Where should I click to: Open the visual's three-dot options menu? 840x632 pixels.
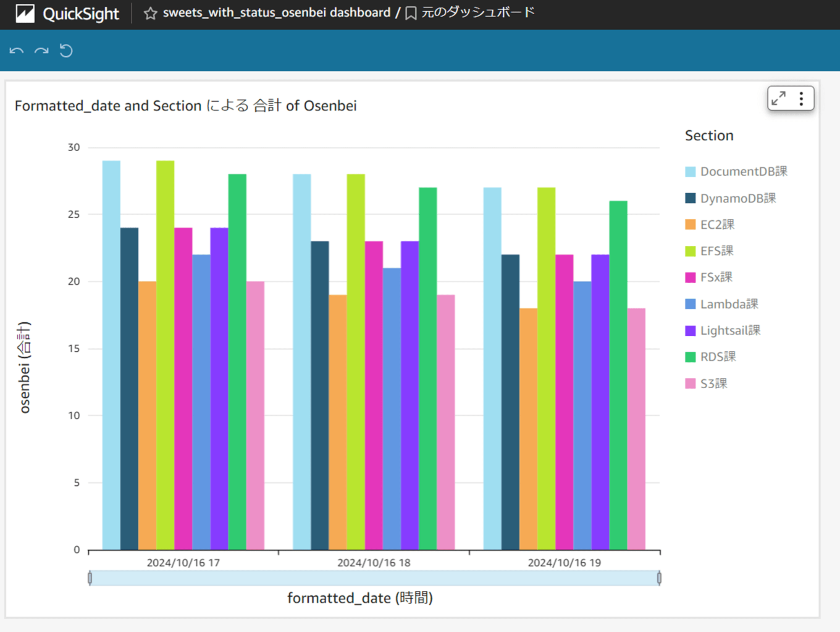(801, 98)
